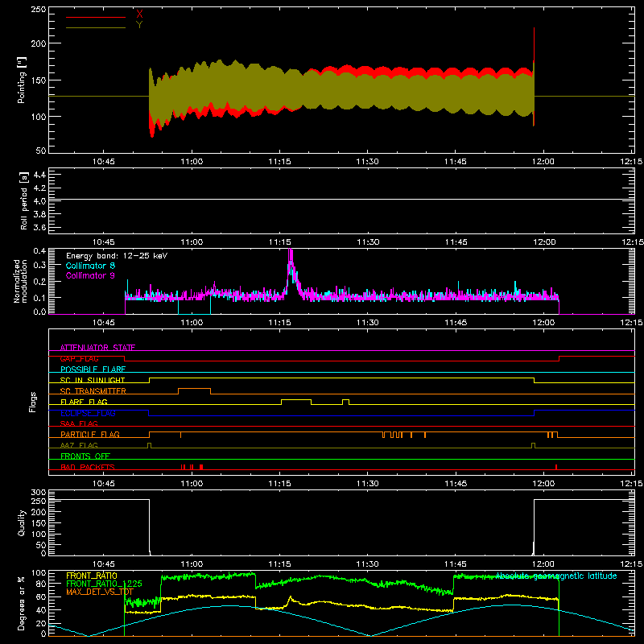Image resolution: width=644 pixels, height=644 pixels.
Task: Click the olive Y legend line
Action: (96, 27)
